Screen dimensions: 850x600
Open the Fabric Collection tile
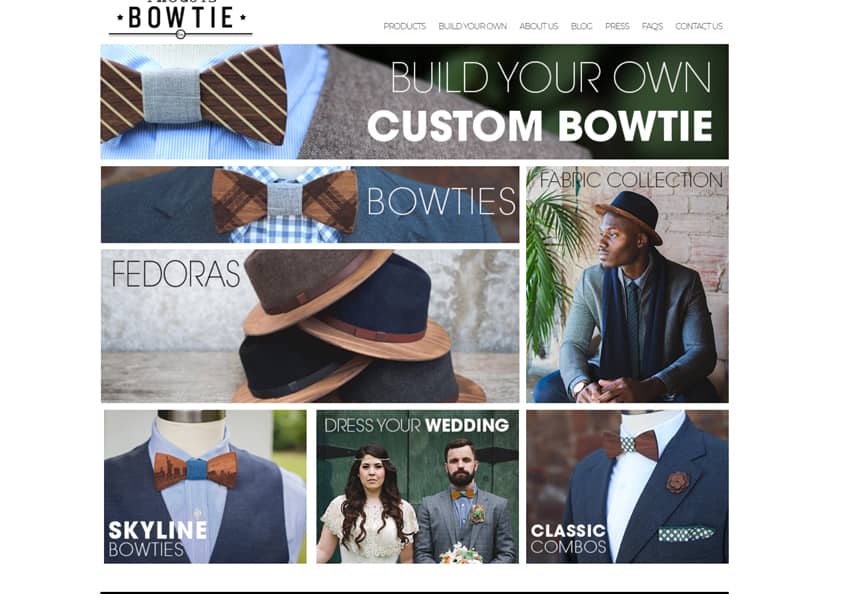click(x=627, y=285)
